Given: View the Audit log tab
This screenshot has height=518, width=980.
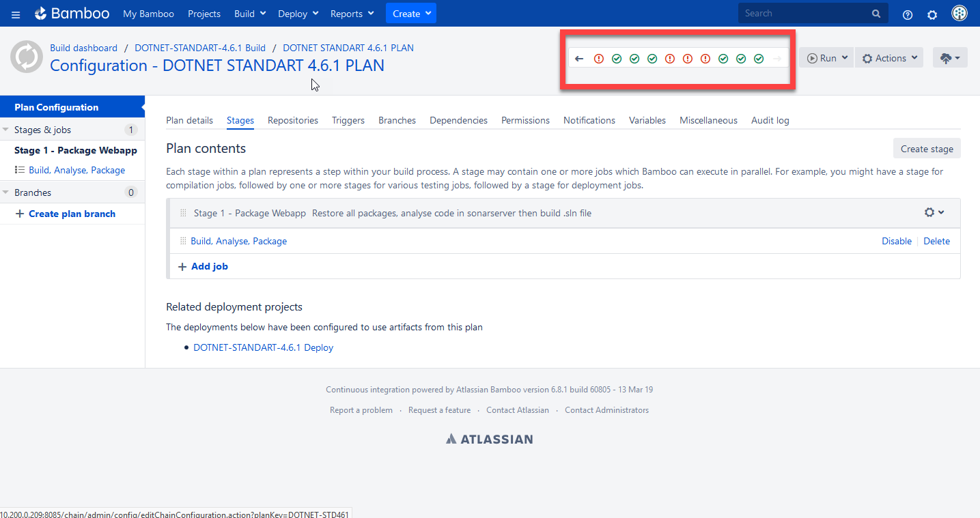Looking at the screenshot, I should pos(770,121).
